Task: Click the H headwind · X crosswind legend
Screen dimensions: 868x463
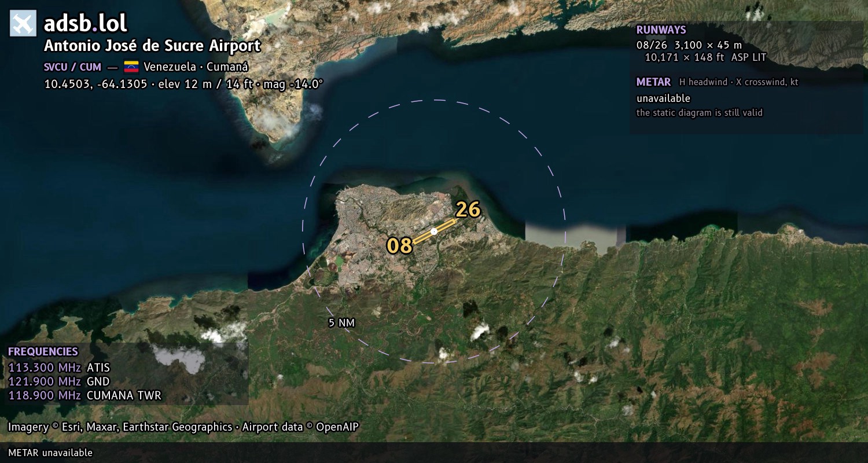Action: (x=739, y=82)
